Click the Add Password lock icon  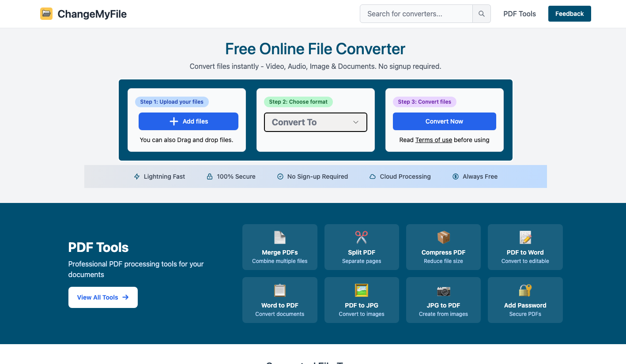pos(525,290)
